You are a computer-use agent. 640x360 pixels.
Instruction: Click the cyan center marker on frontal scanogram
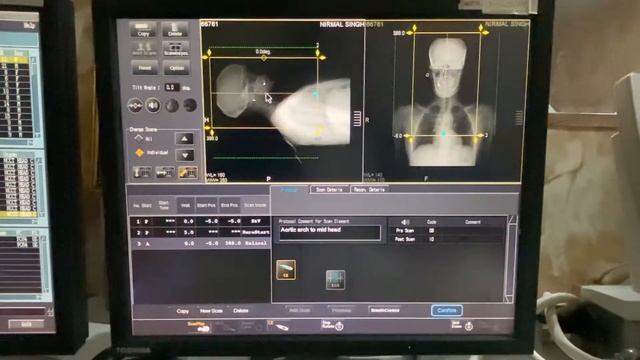point(443,133)
